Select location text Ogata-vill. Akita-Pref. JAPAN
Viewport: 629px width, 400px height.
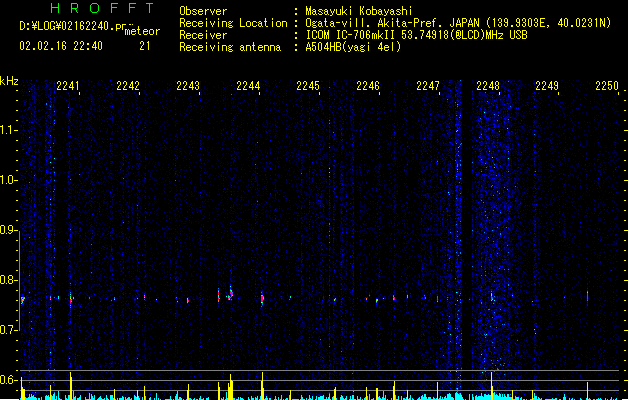click(x=391, y=23)
